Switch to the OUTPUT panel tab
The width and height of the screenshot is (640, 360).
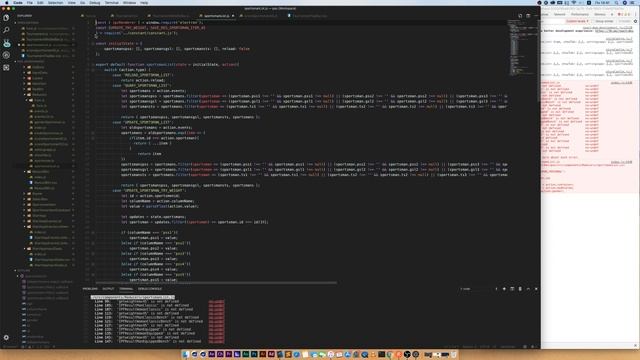108,289
